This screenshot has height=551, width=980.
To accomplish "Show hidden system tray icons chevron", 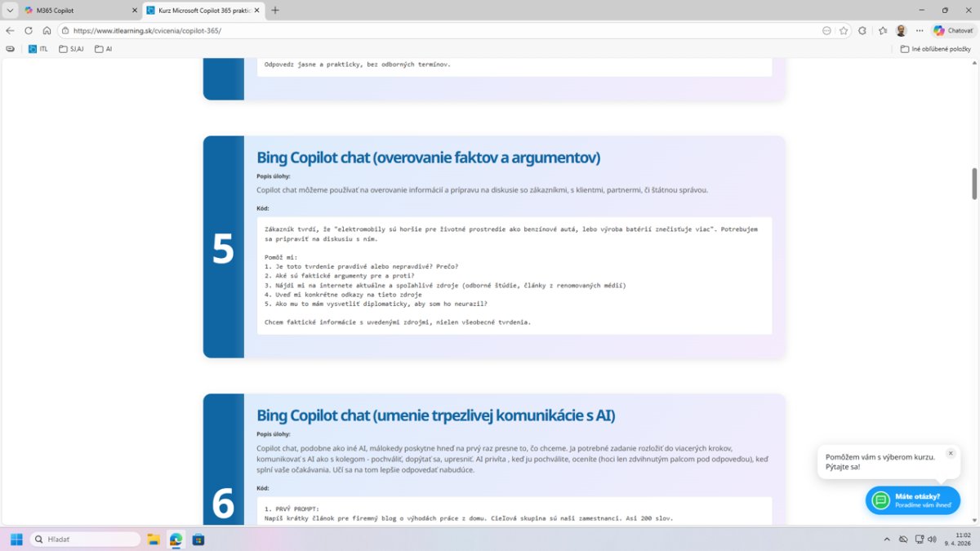I will tap(887, 540).
